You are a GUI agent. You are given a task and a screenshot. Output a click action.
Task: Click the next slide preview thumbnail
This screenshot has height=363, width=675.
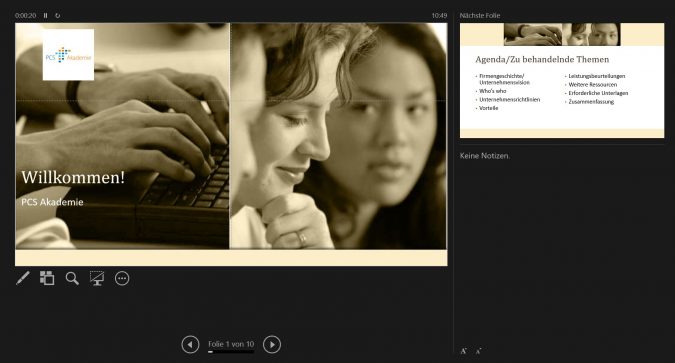(562, 81)
